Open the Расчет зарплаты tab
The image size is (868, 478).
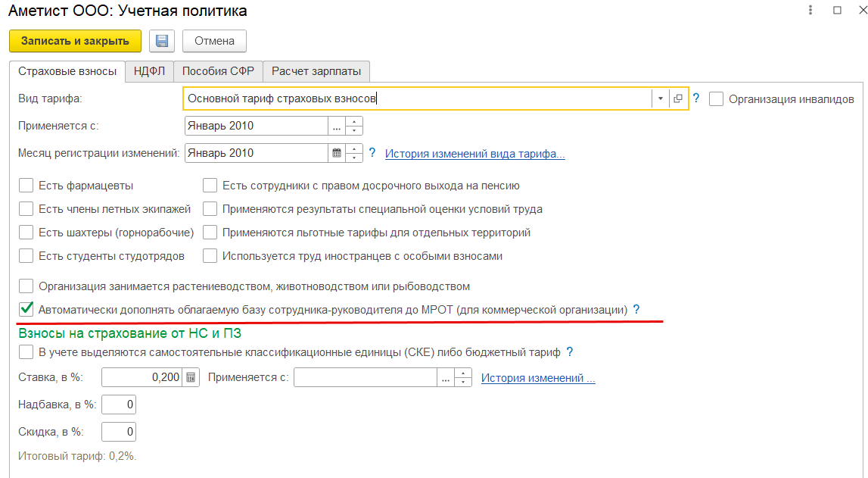pos(315,70)
